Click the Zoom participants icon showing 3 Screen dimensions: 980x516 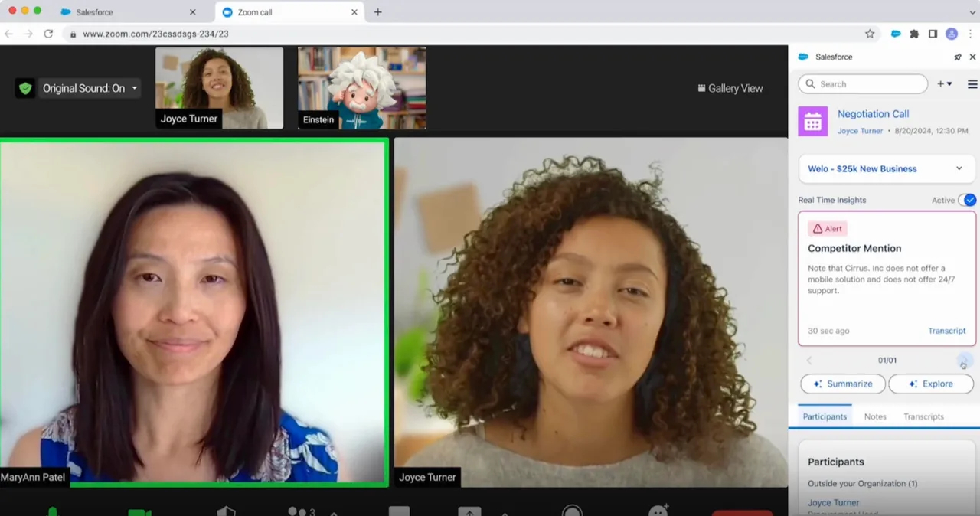click(301, 511)
